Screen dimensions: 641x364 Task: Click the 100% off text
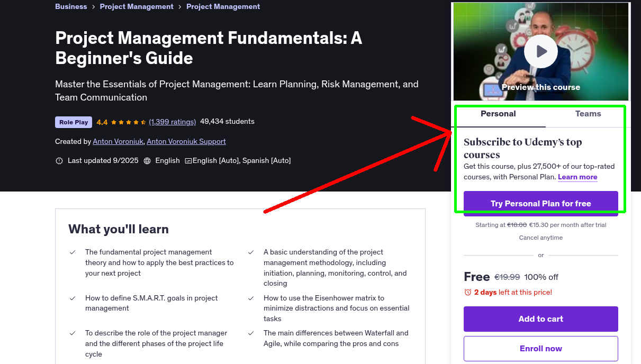pyautogui.click(x=541, y=277)
